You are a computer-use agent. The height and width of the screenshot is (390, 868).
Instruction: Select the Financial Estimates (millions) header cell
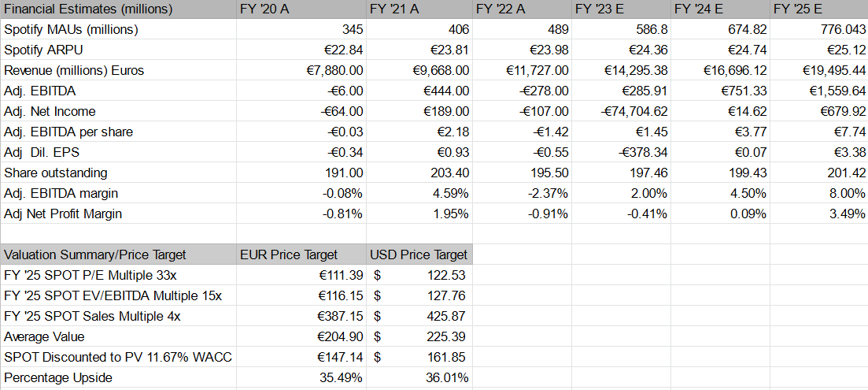[x=118, y=9]
